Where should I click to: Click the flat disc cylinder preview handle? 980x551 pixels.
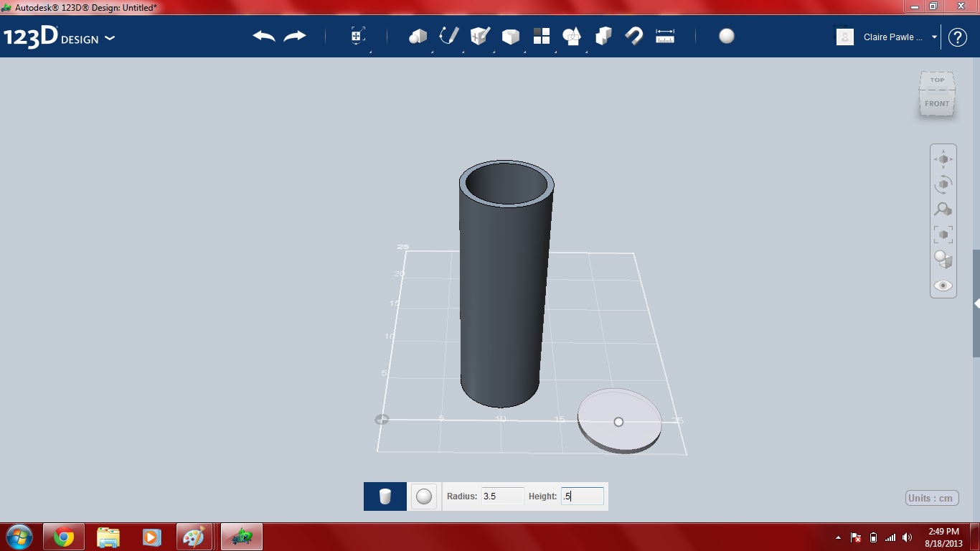point(618,422)
